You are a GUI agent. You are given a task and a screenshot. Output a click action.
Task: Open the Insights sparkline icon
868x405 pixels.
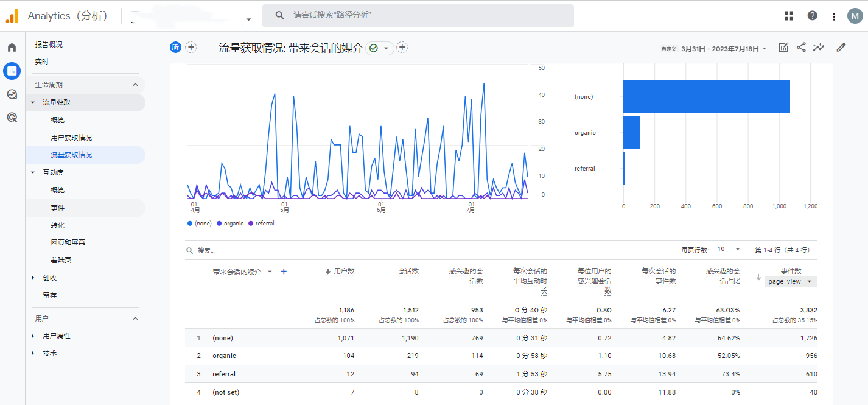point(819,48)
